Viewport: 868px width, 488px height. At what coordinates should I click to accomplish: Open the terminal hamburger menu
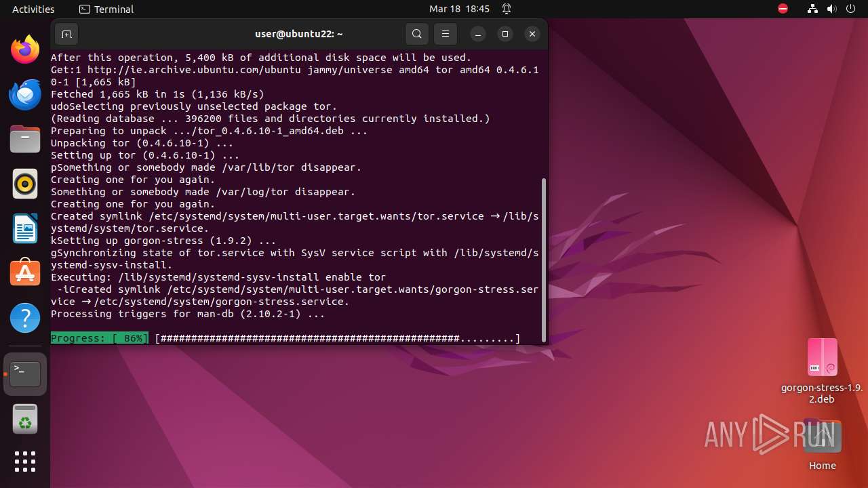[445, 34]
